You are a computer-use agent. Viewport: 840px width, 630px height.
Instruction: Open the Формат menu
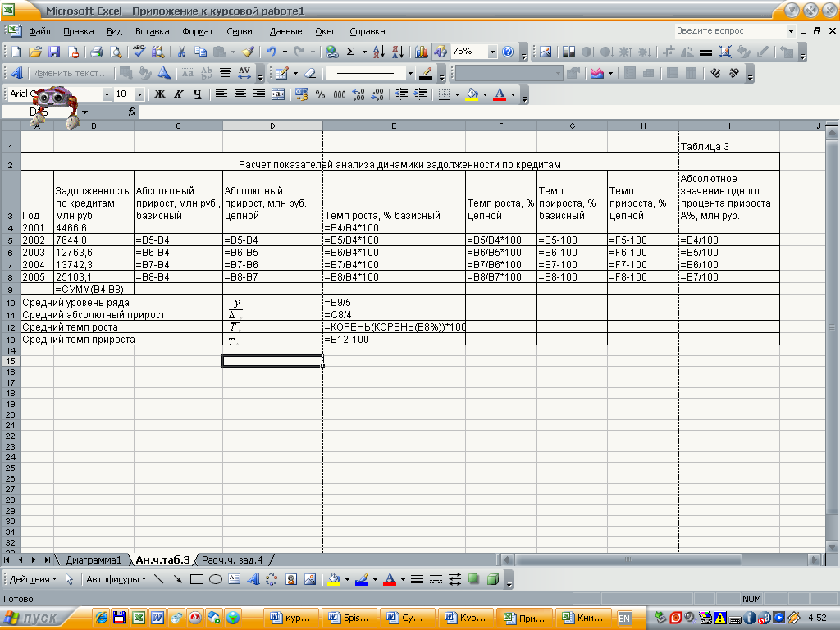198,31
